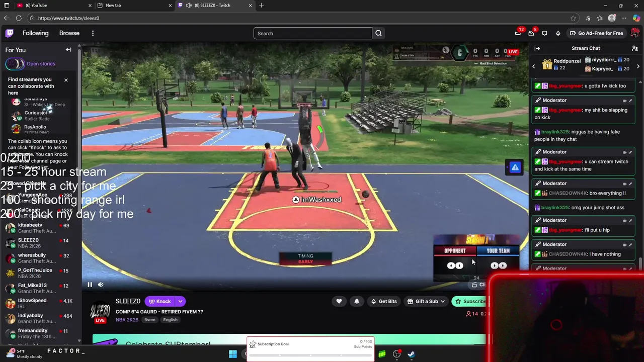Switch to the New tab browser tab
Viewport: 644px width, 362px height.
click(x=134, y=5)
